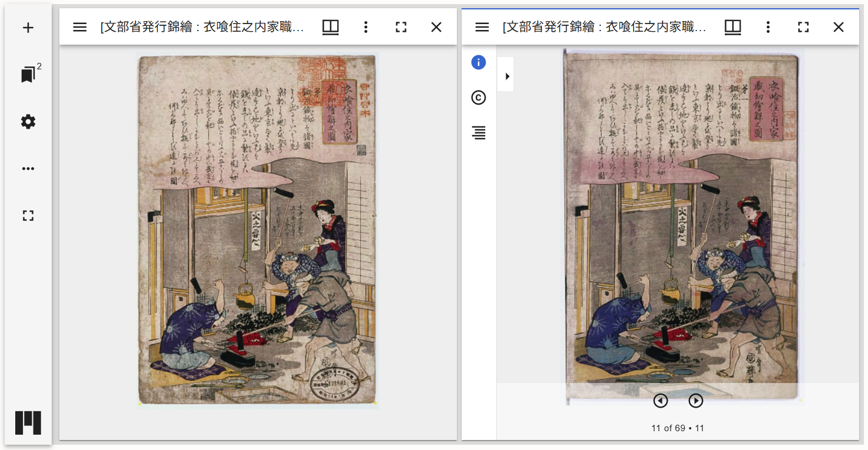Switch the right window to book view
868x450 pixels.
(x=732, y=26)
